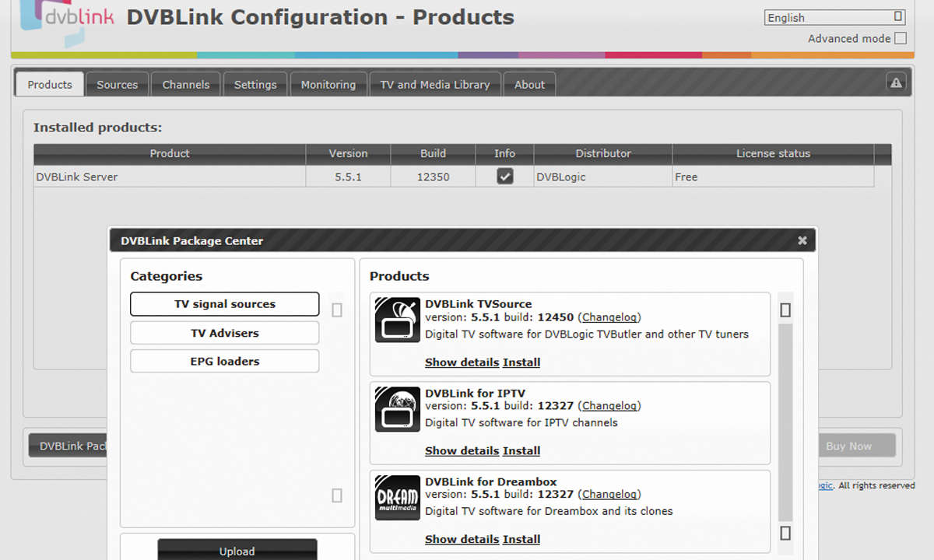
Task: Enable Advanced mode checkbox
Action: pyautogui.click(x=901, y=38)
